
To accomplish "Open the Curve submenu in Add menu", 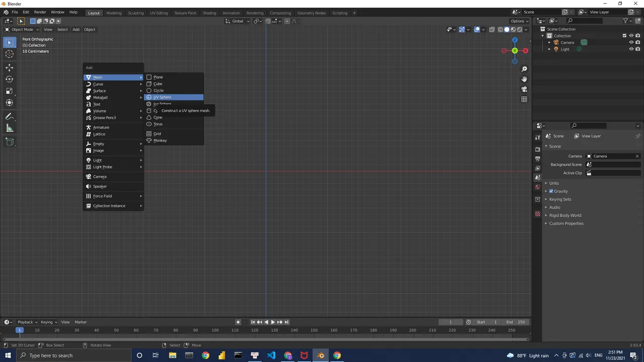I will pos(114,84).
